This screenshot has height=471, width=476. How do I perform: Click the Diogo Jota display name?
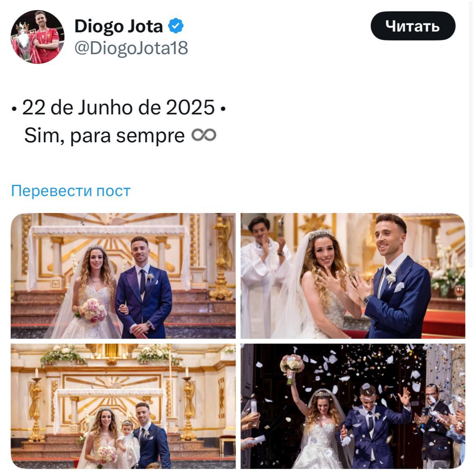pyautogui.click(x=119, y=26)
